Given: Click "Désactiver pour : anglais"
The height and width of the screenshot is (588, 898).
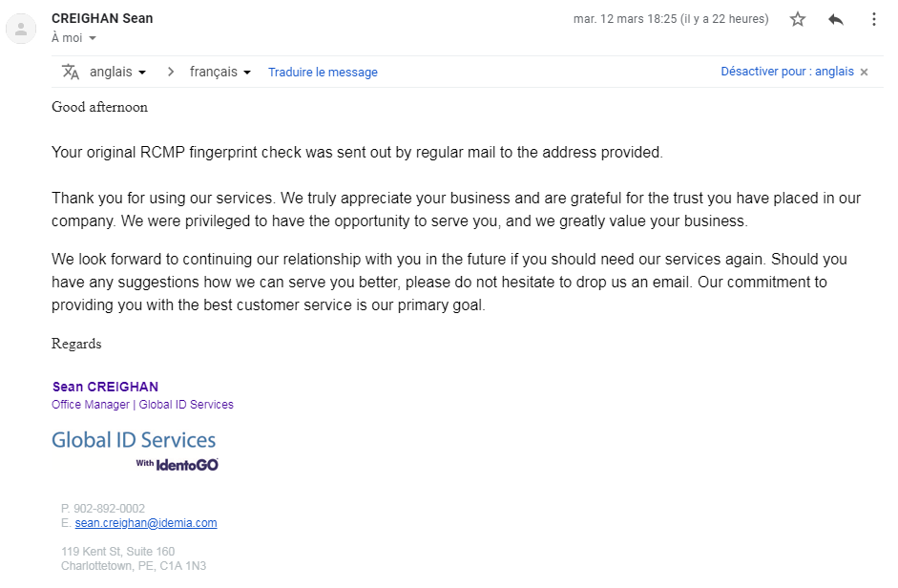Looking at the screenshot, I should [x=786, y=72].
